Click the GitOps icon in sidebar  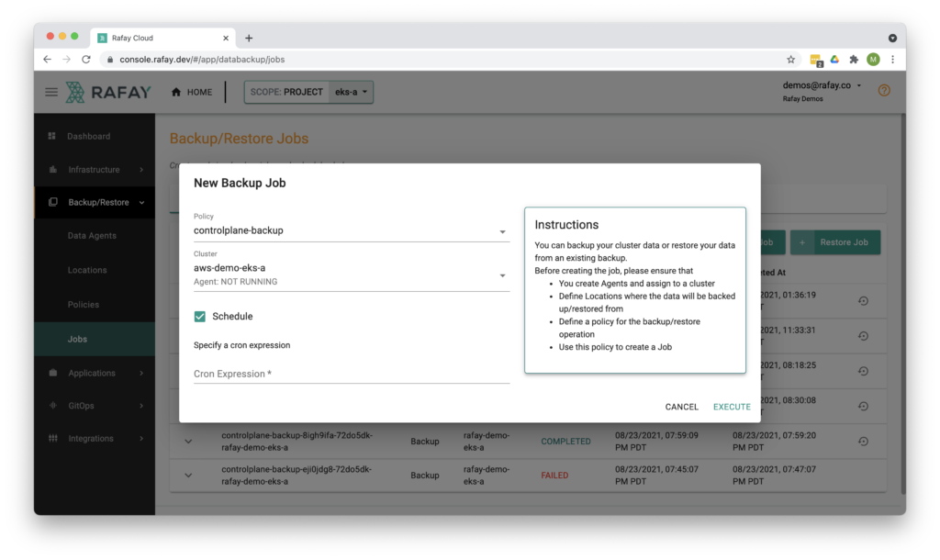[52, 406]
